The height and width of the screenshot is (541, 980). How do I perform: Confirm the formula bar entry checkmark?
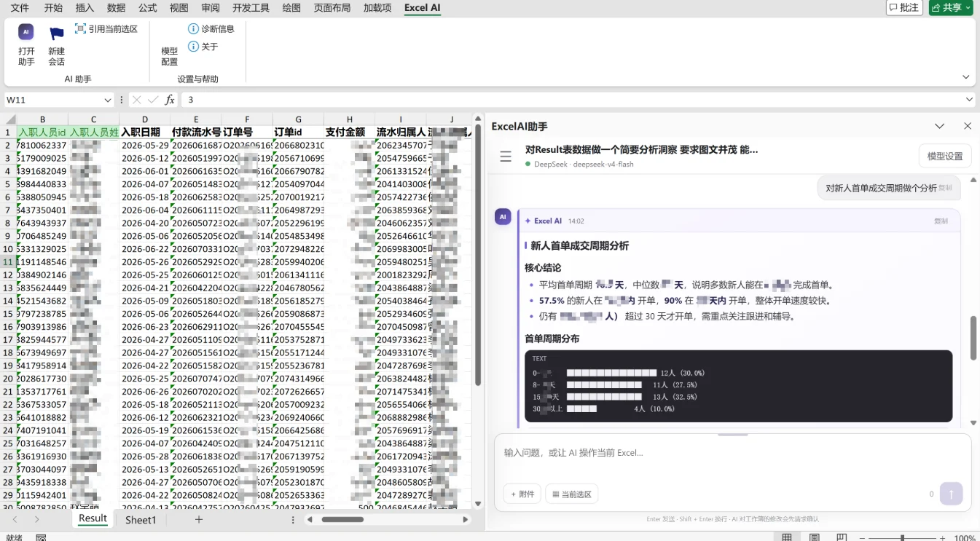pos(153,100)
